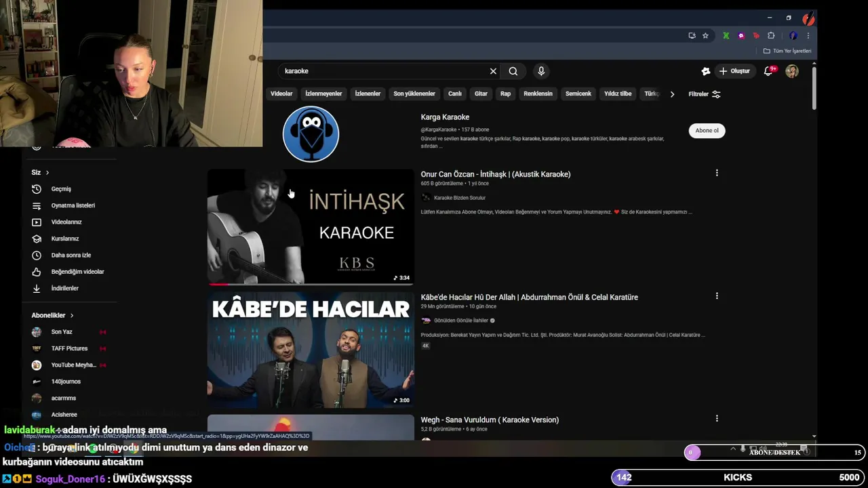Expand the Siz section chevron
868x488 pixels.
point(47,173)
